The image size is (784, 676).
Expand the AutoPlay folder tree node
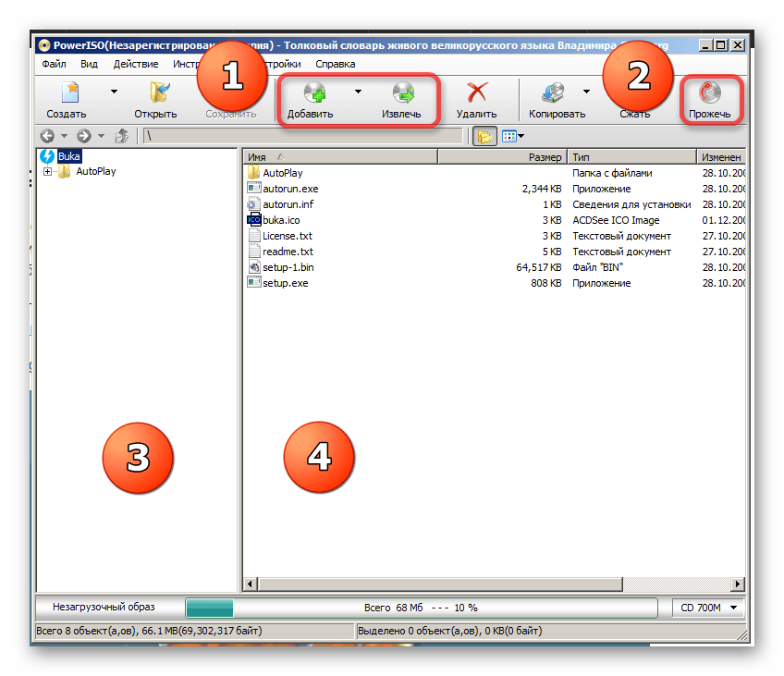tap(47, 171)
